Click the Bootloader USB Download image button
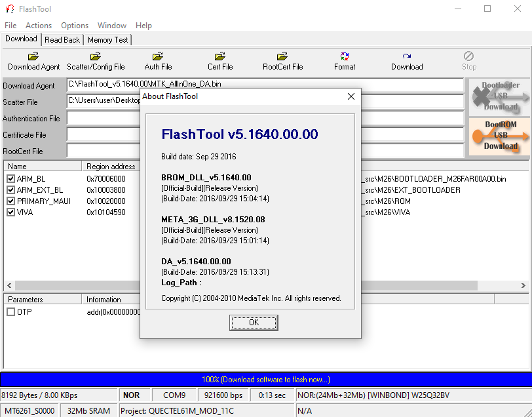The image size is (532, 417). [x=500, y=96]
